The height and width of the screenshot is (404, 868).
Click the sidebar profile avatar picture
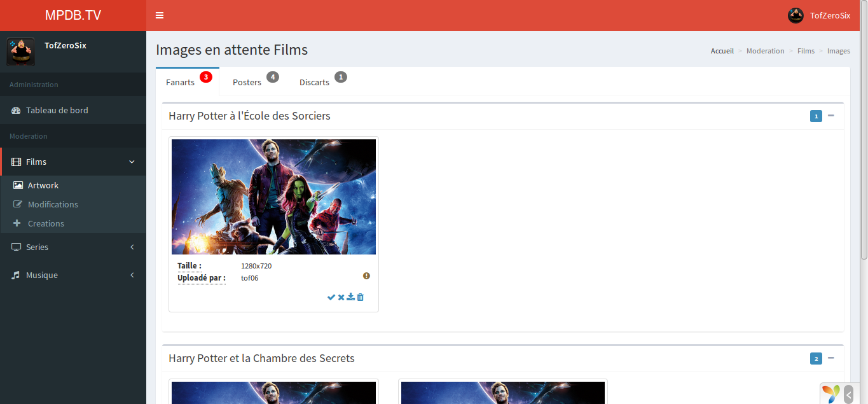point(21,52)
